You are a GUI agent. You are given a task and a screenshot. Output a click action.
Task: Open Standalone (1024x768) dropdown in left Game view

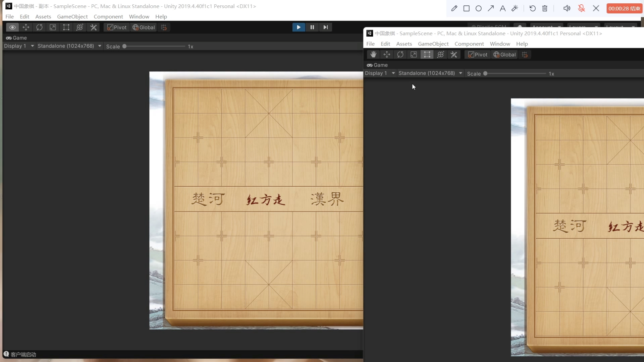(69, 46)
